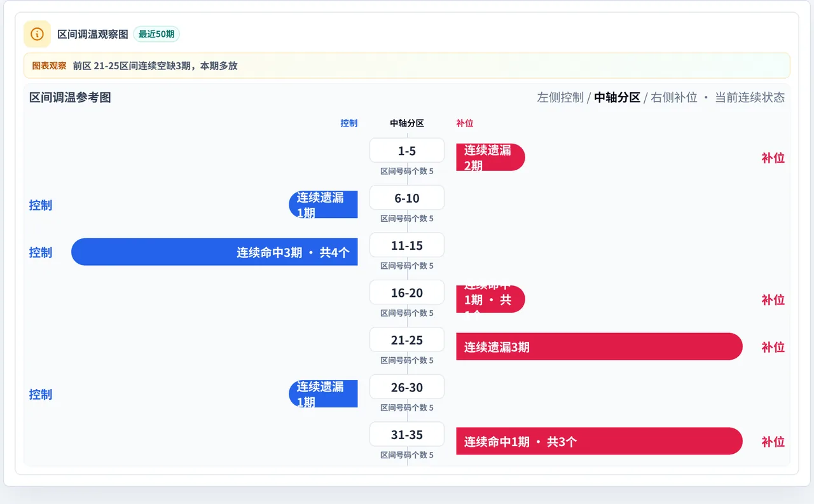The width and height of the screenshot is (814, 504).
Task: Click the blue 控制 column header
Action: coord(349,123)
